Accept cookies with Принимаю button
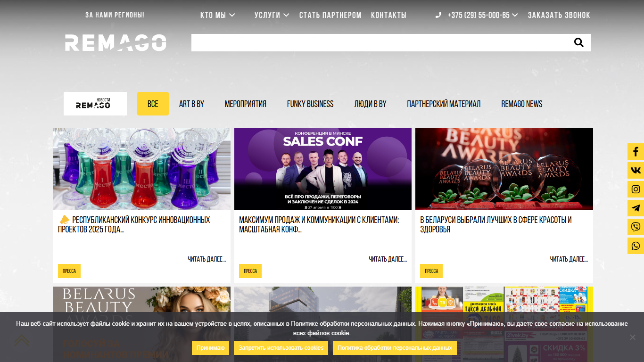 [x=210, y=348]
